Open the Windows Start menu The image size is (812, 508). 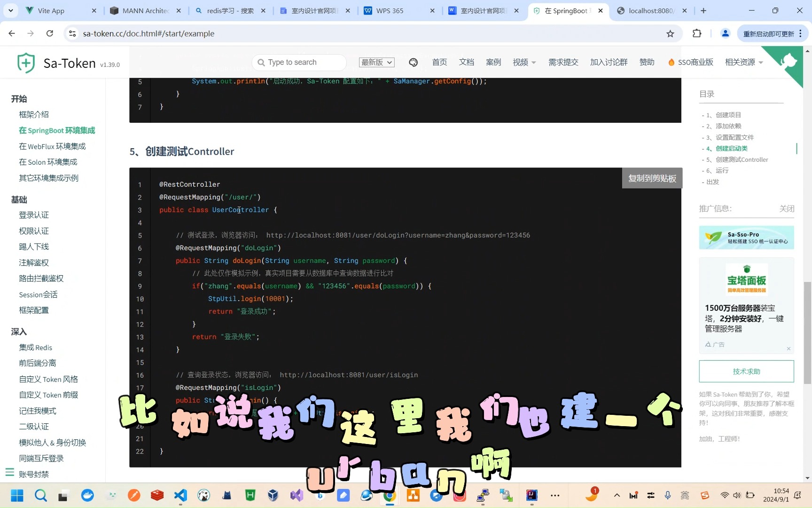tap(17, 495)
